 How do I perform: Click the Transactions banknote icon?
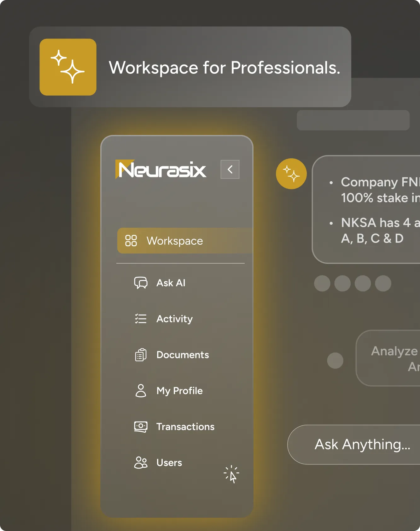141,427
